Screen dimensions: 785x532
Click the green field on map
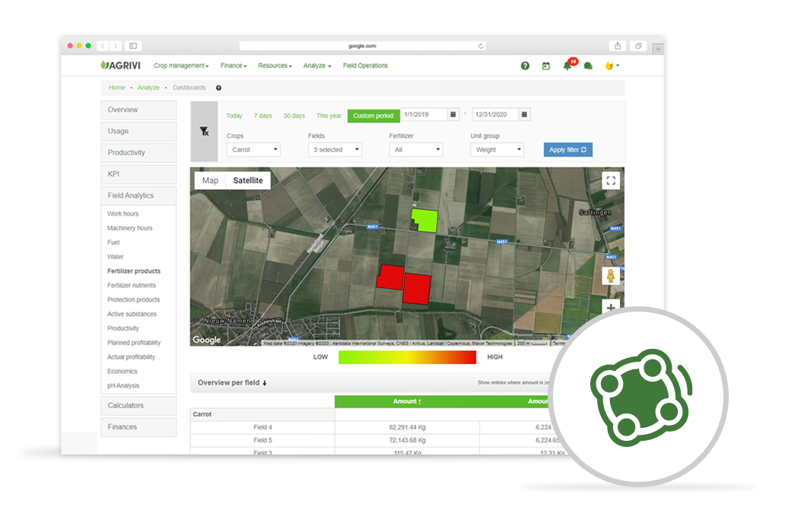click(425, 220)
